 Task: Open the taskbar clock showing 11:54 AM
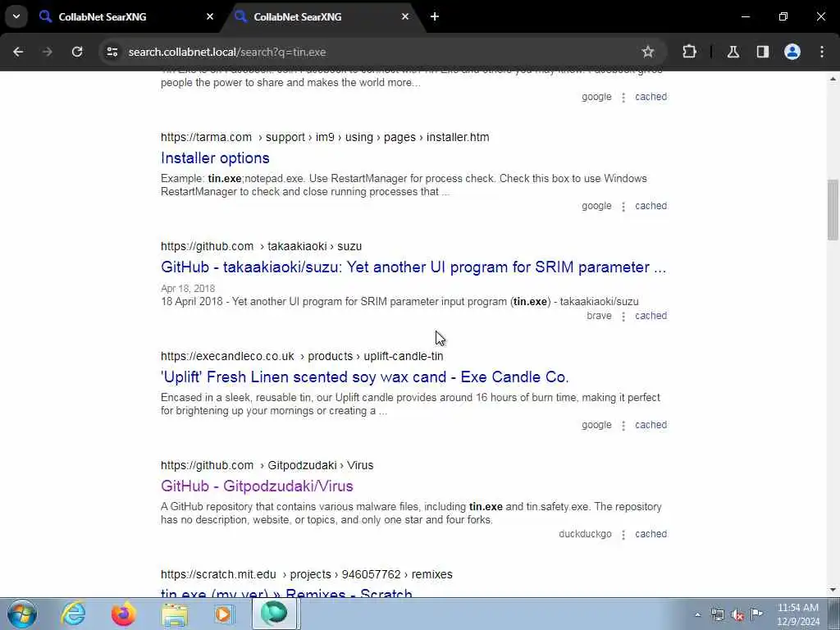pyautogui.click(x=798, y=614)
